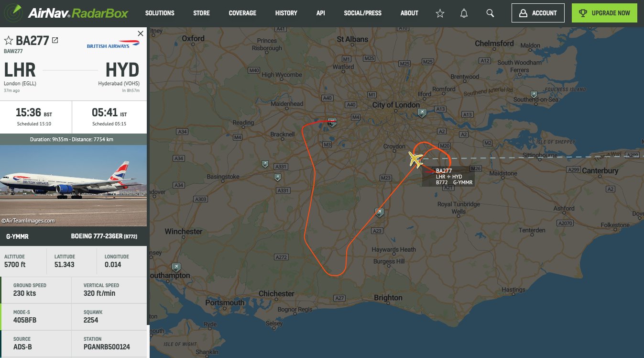644x358 pixels.
Task: Open notifications bell icon
Action: pyautogui.click(x=464, y=13)
